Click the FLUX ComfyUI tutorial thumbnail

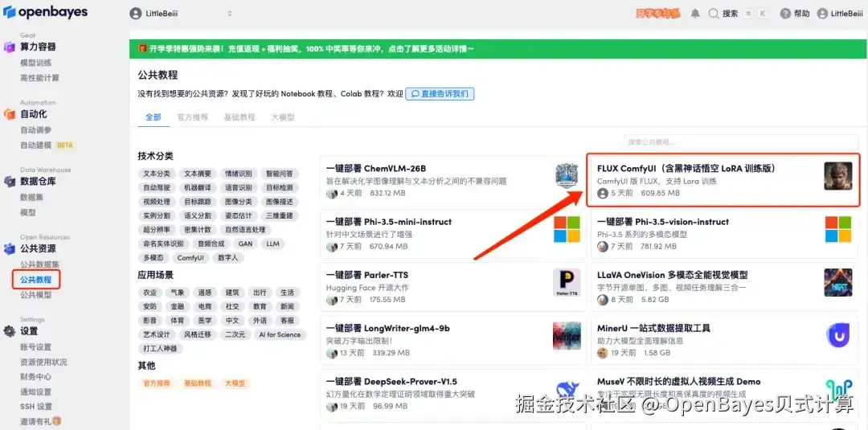[838, 176]
